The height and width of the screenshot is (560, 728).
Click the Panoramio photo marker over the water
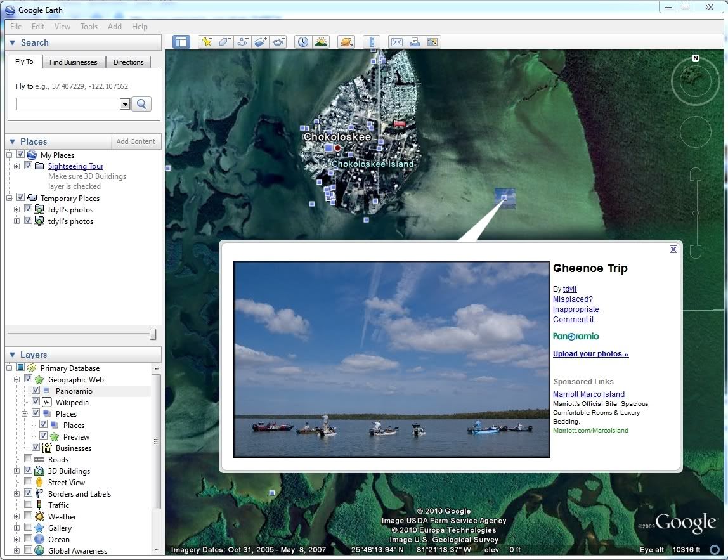(x=505, y=199)
